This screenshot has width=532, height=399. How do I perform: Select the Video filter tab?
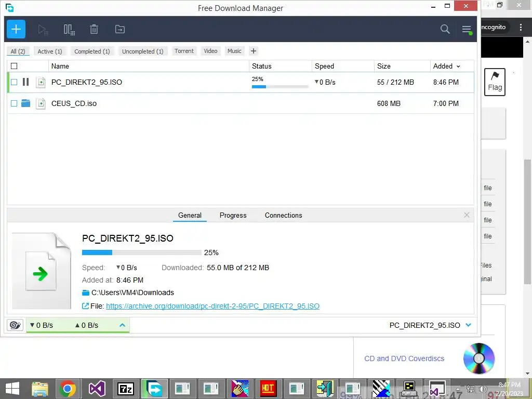(x=210, y=51)
